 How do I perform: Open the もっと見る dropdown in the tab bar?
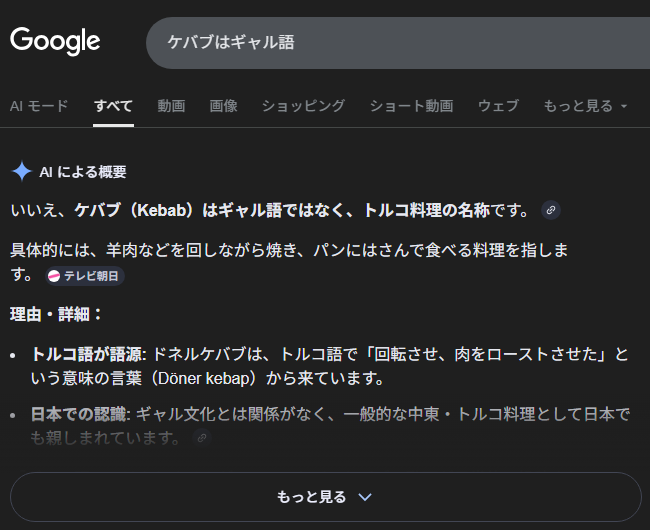(585, 105)
